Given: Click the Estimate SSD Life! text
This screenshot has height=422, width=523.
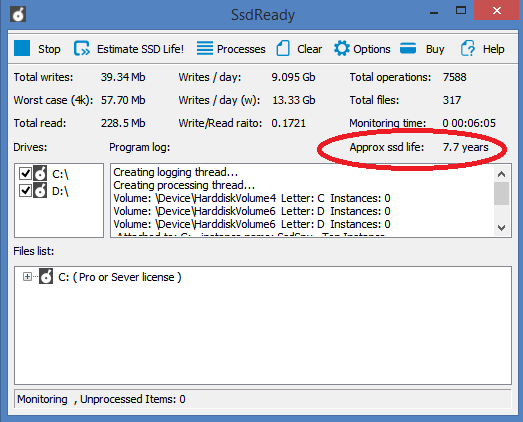Looking at the screenshot, I should pos(140,49).
